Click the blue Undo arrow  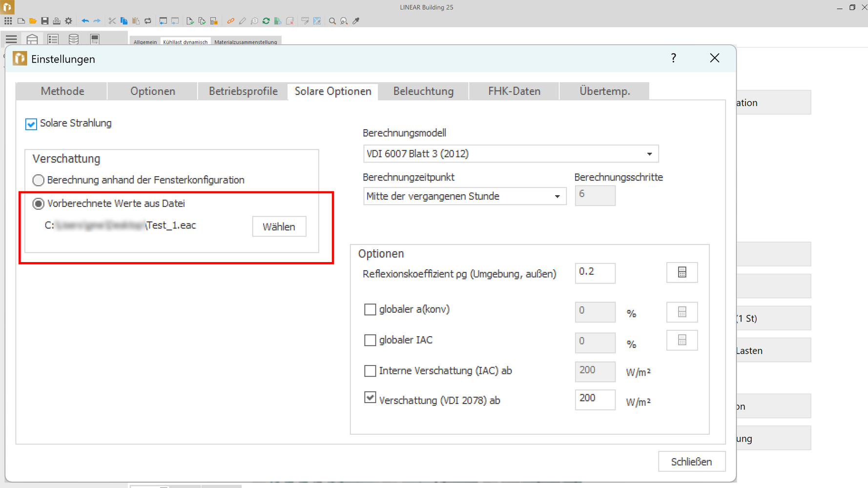[85, 21]
